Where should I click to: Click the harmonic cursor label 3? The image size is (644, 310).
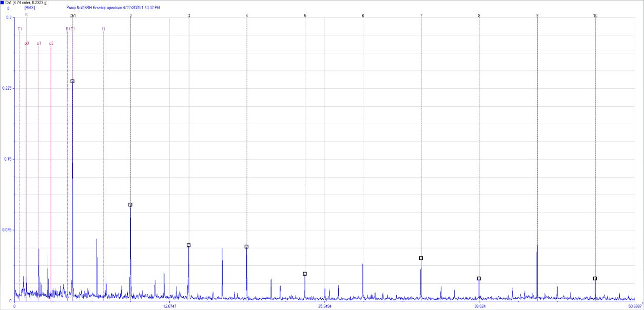(x=189, y=16)
